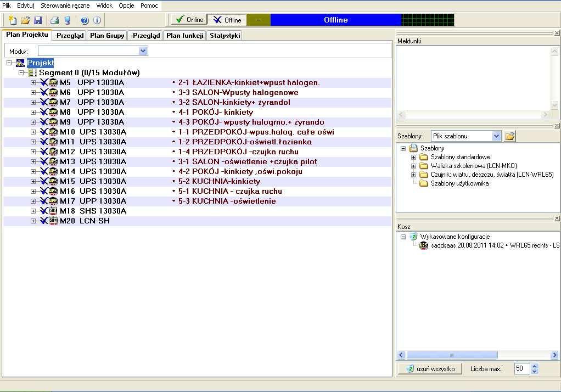The width and height of the screenshot is (561, 392).
Task: Click the UPP module icon for M5
Action: tap(53, 83)
